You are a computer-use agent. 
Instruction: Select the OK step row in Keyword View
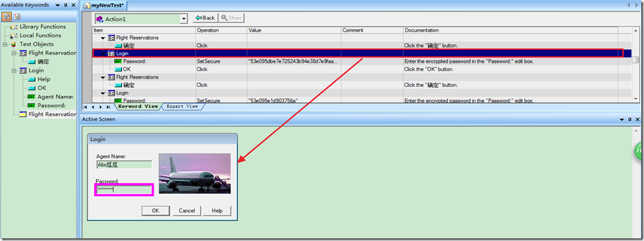361,69
